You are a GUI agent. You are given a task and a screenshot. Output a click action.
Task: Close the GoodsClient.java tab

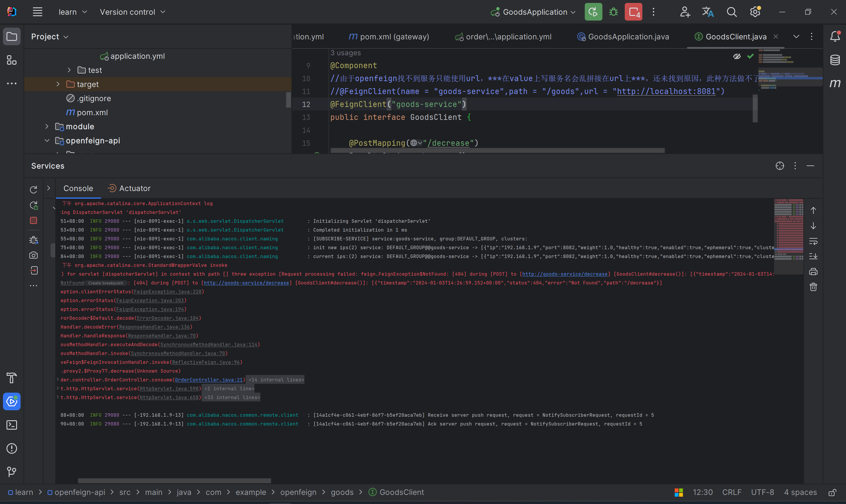(776, 36)
